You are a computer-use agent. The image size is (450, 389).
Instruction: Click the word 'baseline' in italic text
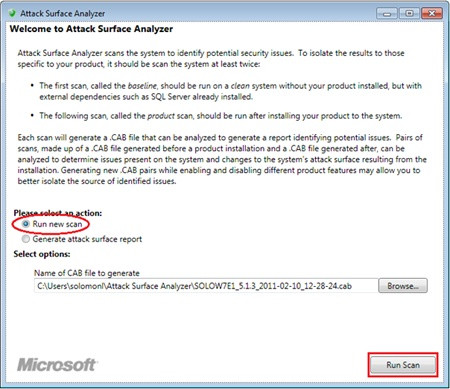point(142,86)
